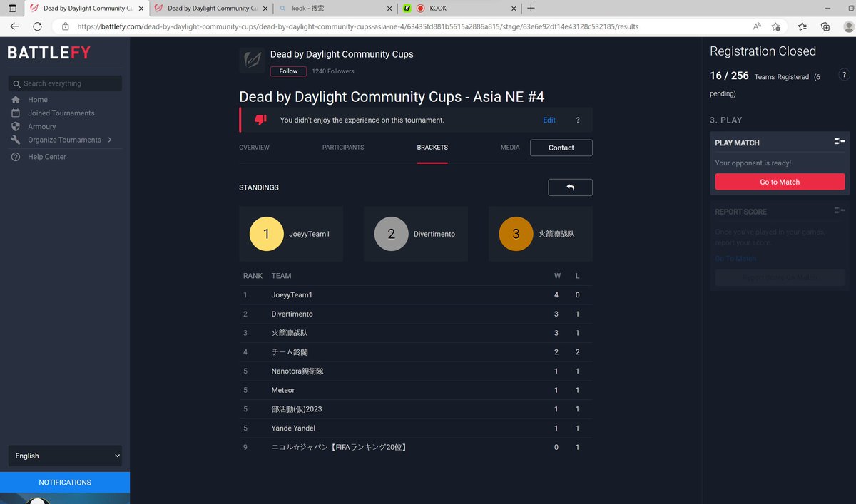Viewport: 856px width, 504px height.
Task: Click the Play Match bracket icon
Action: (x=840, y=142)
